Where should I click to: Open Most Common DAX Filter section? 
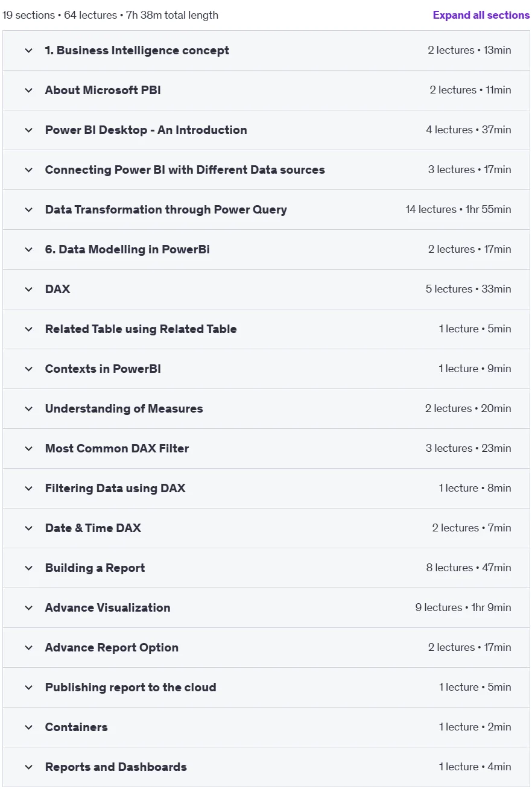266,449
